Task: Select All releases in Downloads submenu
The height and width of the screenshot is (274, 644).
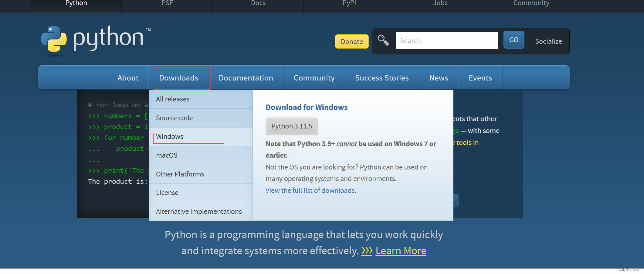Action: point(201,99)
